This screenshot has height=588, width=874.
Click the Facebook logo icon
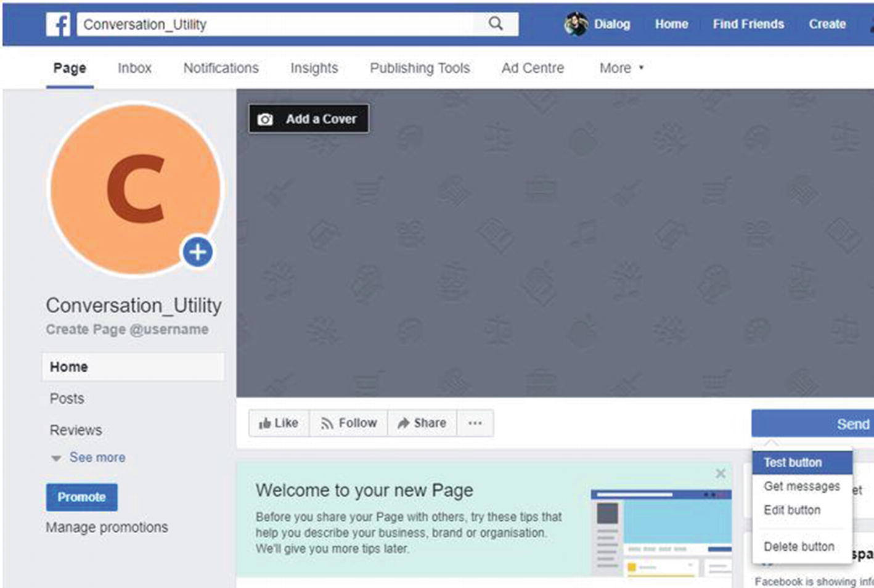(59, 25)
